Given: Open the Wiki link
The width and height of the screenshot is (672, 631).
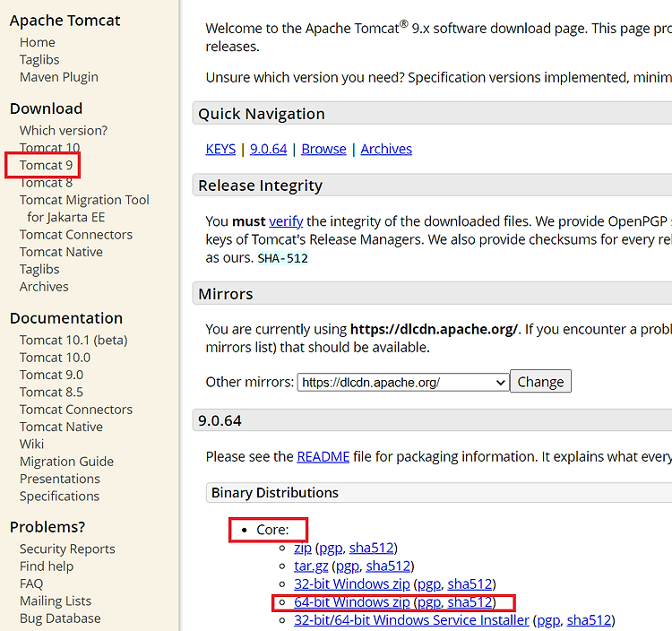Looking at the screenshot, I should point(31,444).
